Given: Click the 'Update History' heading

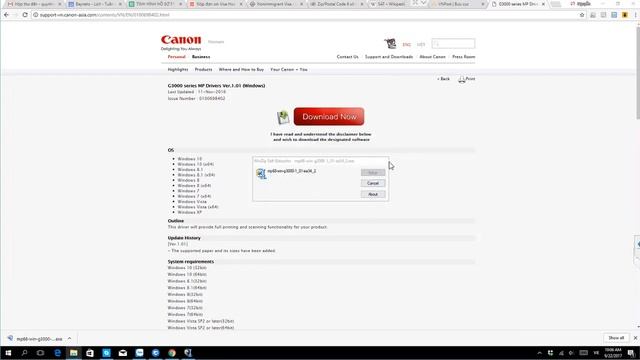Looking at the screenshot, I should [x=184, y=238].
